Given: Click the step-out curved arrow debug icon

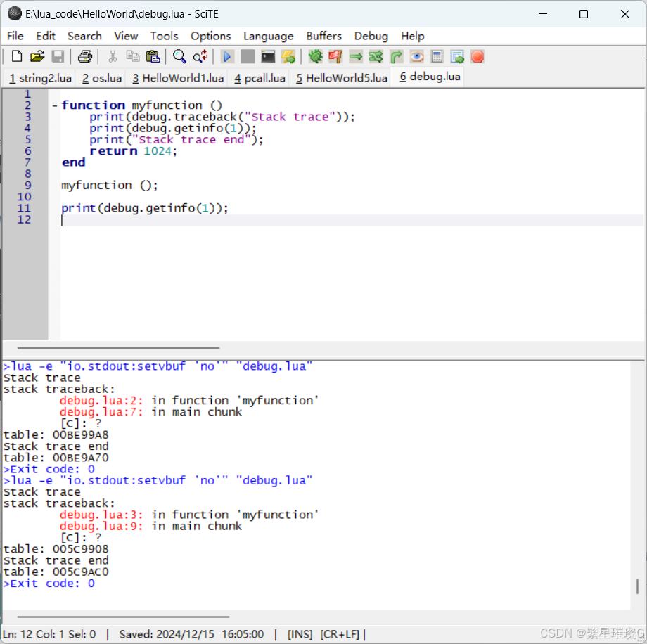Looking at the screenshot, I should (395, 56).
